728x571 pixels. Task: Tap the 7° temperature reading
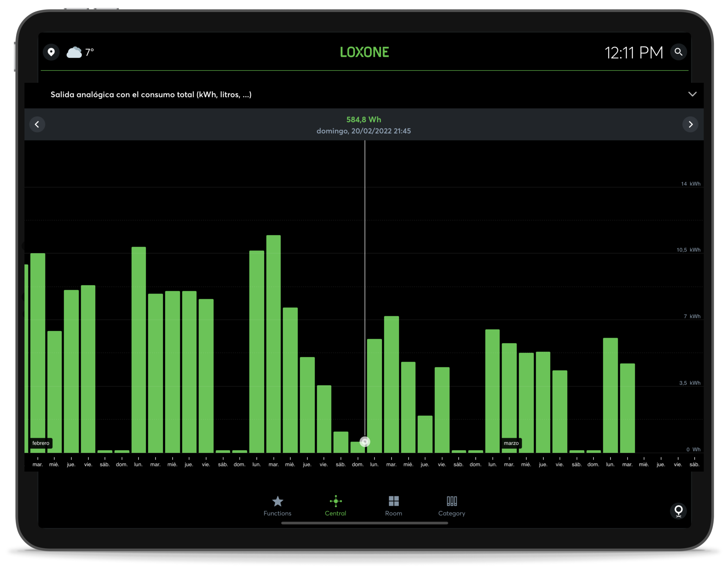click(x=89, y=53)
